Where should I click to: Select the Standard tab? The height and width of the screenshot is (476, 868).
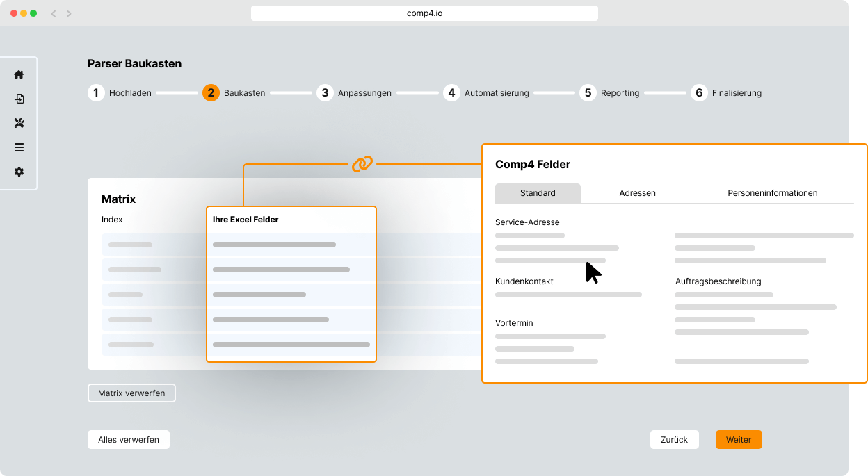538,193
